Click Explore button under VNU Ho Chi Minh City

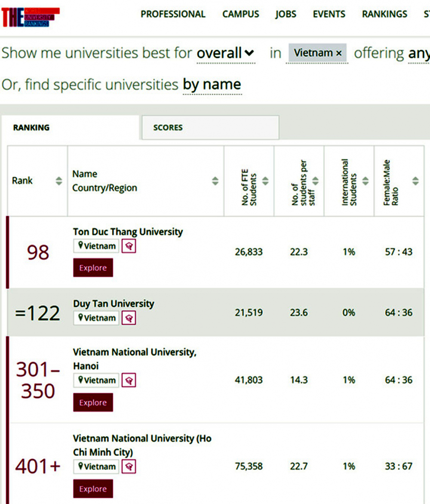pos(93,489)
